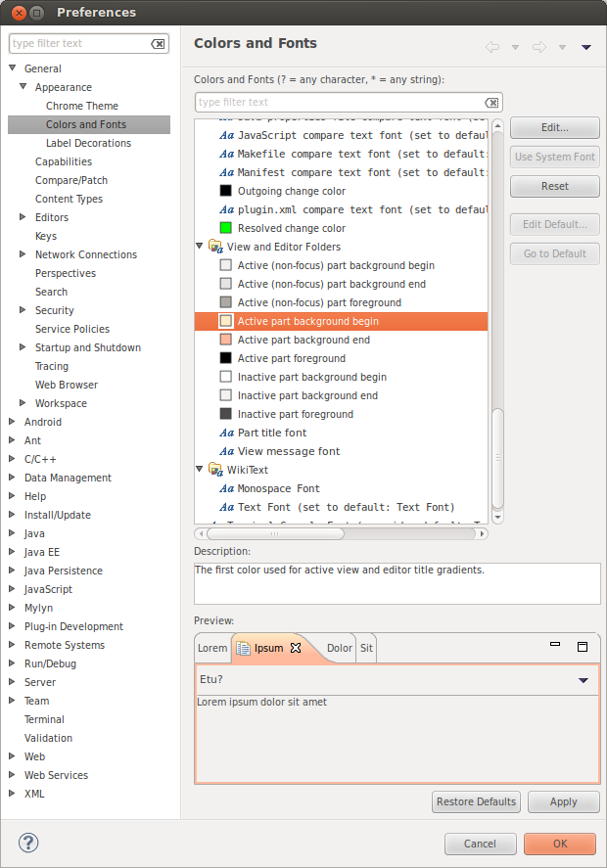Expand the Editors tree node
607x868 pixels.
click(23, 217)
